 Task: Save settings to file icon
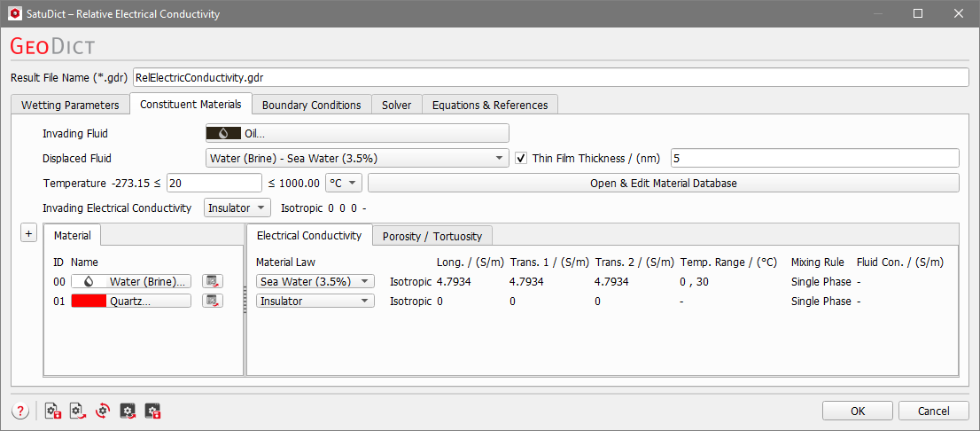point(53,411)
